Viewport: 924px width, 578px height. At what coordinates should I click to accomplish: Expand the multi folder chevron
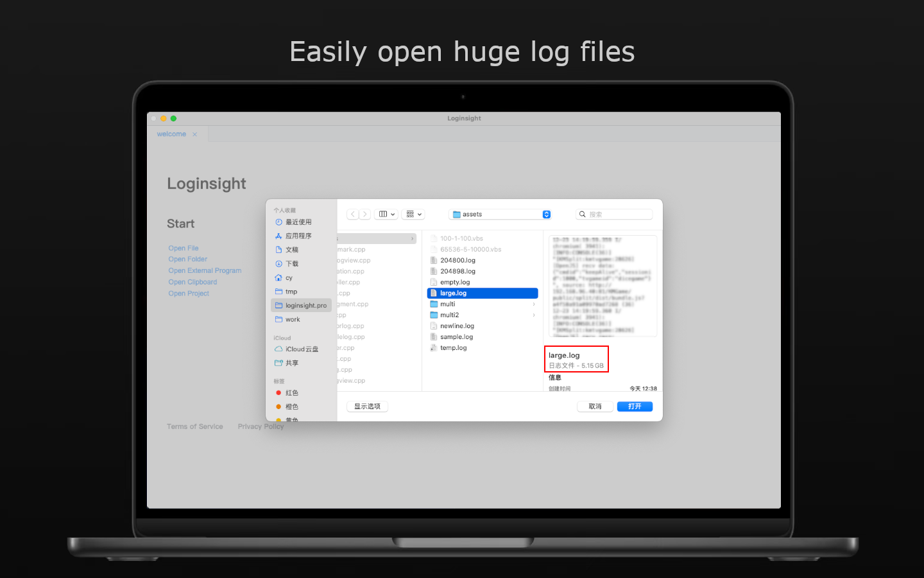coord(534,304)
